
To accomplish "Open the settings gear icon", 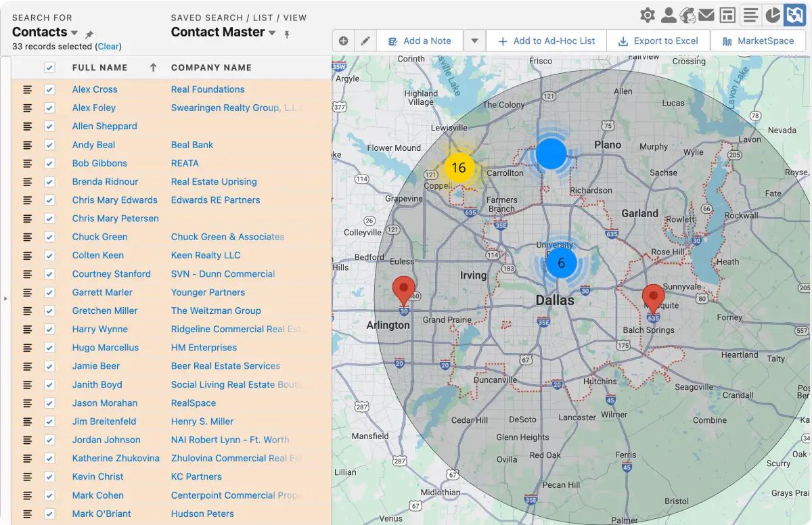I will (648, 15).
